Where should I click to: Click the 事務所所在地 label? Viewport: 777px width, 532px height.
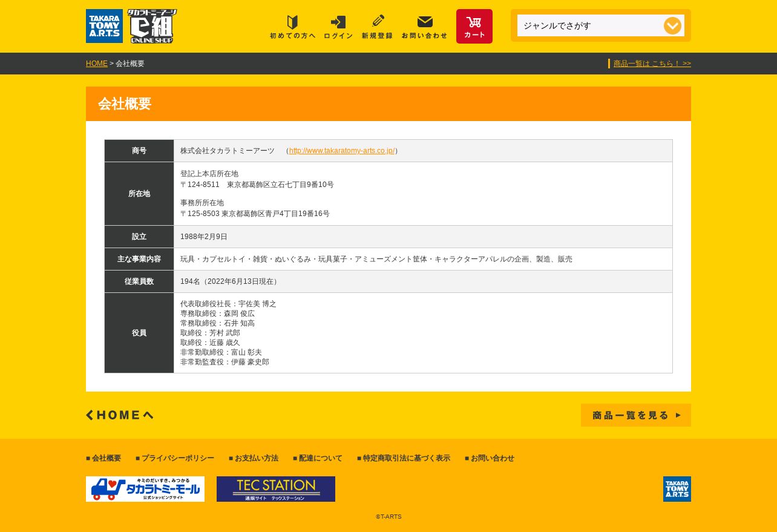point(202,203)
